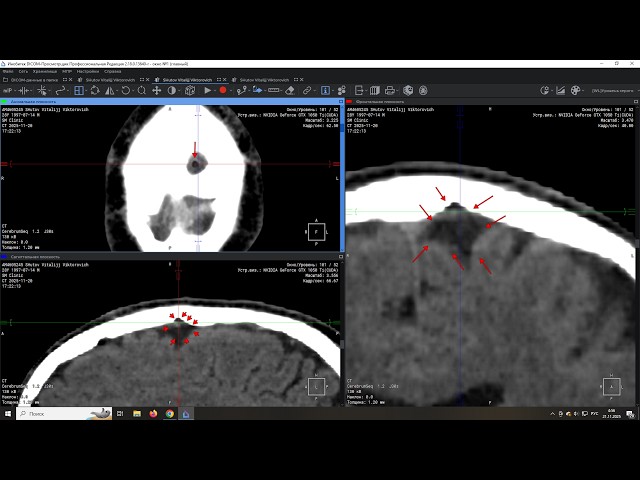Click the red record button

[223, 90]
